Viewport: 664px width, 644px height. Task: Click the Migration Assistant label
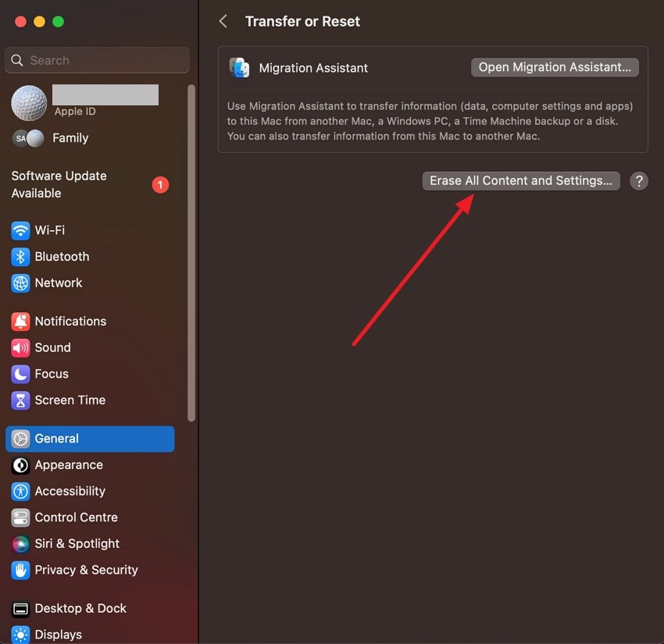pos(313,68)
